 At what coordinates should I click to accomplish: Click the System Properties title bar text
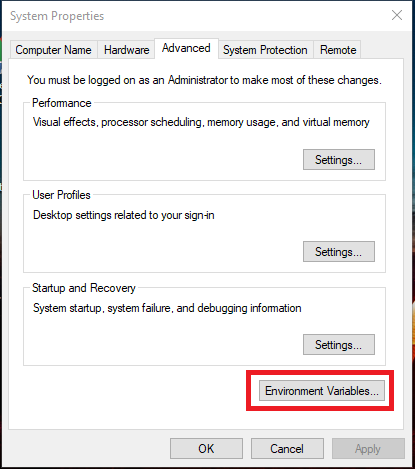[x=57, y=16]
